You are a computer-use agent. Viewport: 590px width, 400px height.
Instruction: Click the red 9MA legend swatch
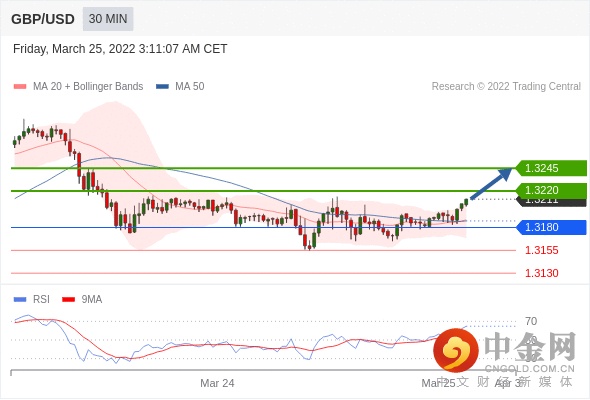pyautogui.click(x=68, y=300)
